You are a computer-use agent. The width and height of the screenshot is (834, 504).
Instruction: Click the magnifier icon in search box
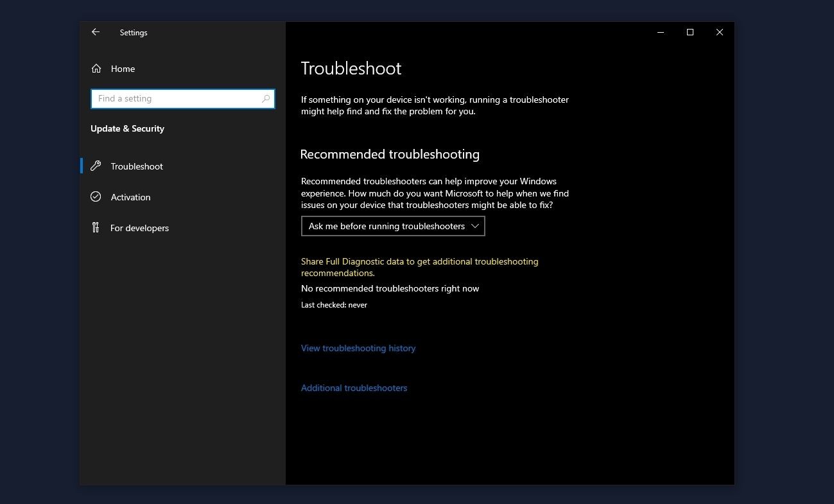[x=266, y=99]
